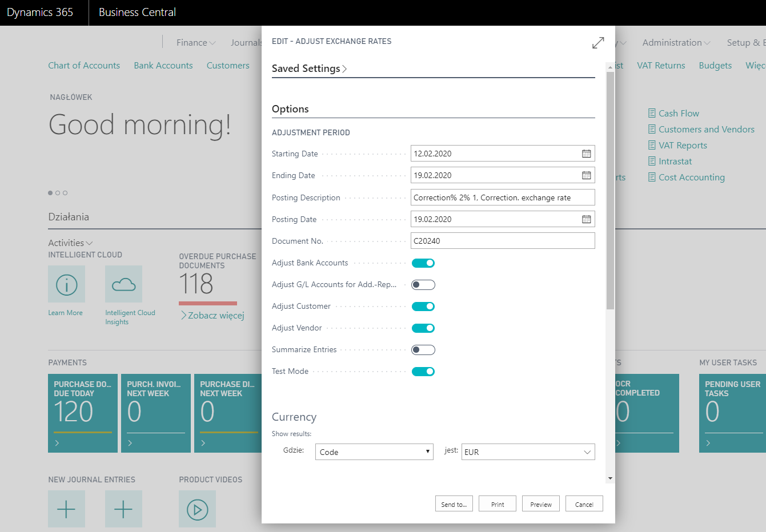Click the Send to... button
Screen dimensions: 766x532
454,504
